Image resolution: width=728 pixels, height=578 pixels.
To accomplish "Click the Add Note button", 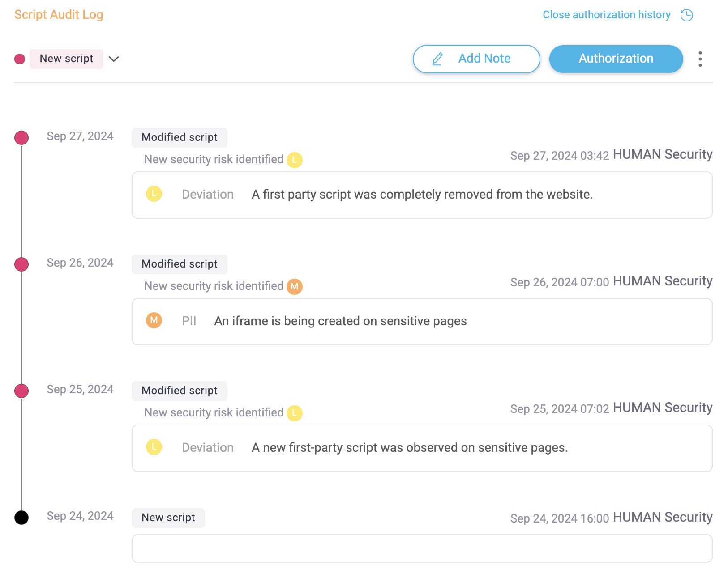I will coord(476,59).
